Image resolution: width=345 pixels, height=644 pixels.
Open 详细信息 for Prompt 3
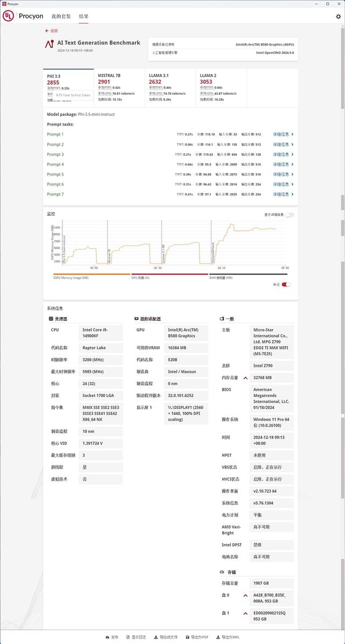[284, 154]
